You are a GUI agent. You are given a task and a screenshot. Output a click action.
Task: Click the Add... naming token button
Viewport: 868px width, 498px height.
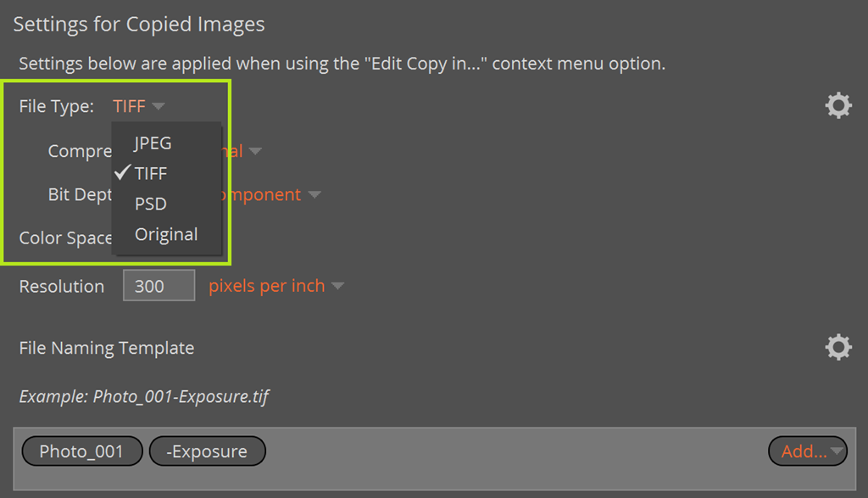click(x=803, y=451)
